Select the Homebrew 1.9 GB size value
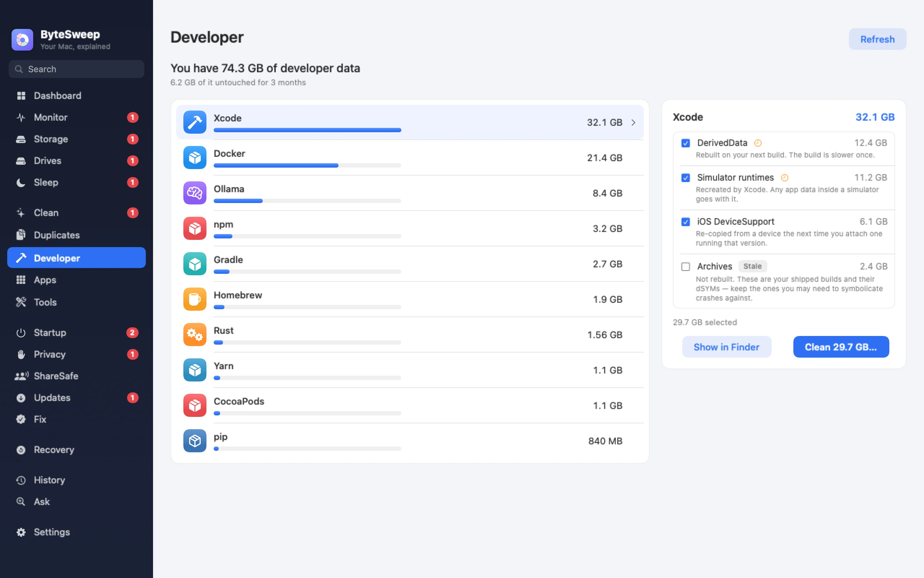The image size is (924, 578). click(x=607, y=299)
